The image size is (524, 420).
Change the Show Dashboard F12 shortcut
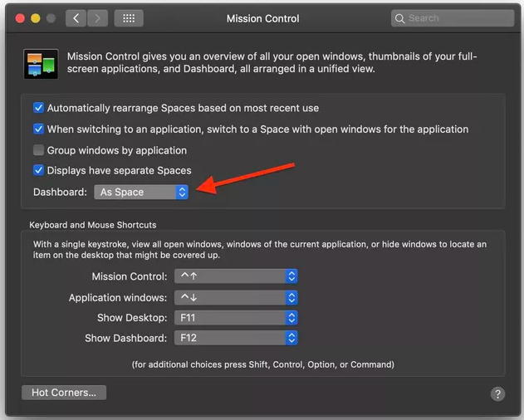[236, 338]
